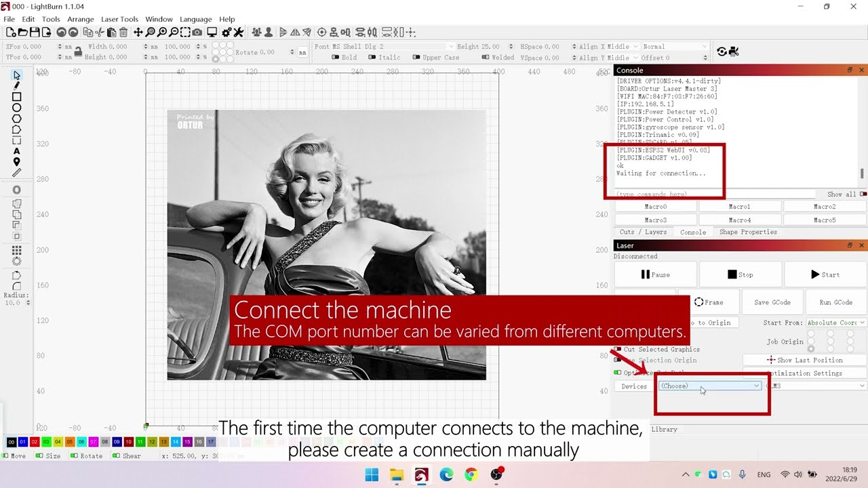The height and width of the screenshot is (488, 868).
Task: Click the Save GCode button
Action: tap(772, 302)
